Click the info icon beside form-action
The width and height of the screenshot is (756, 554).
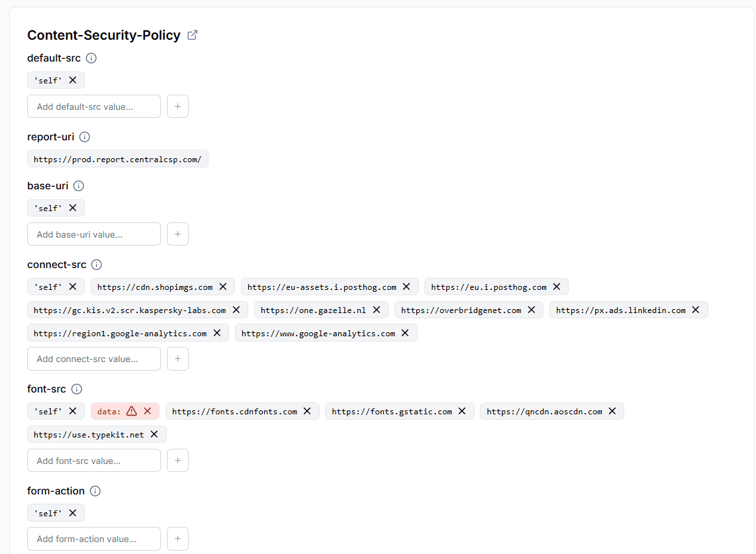click(x=95, y=491)
